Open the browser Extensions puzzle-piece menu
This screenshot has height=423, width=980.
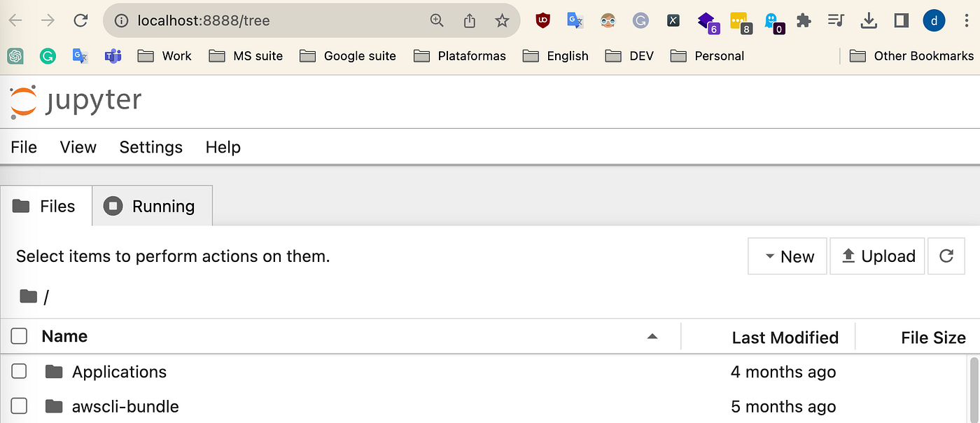pyautogui.click(x=803, y=20)
